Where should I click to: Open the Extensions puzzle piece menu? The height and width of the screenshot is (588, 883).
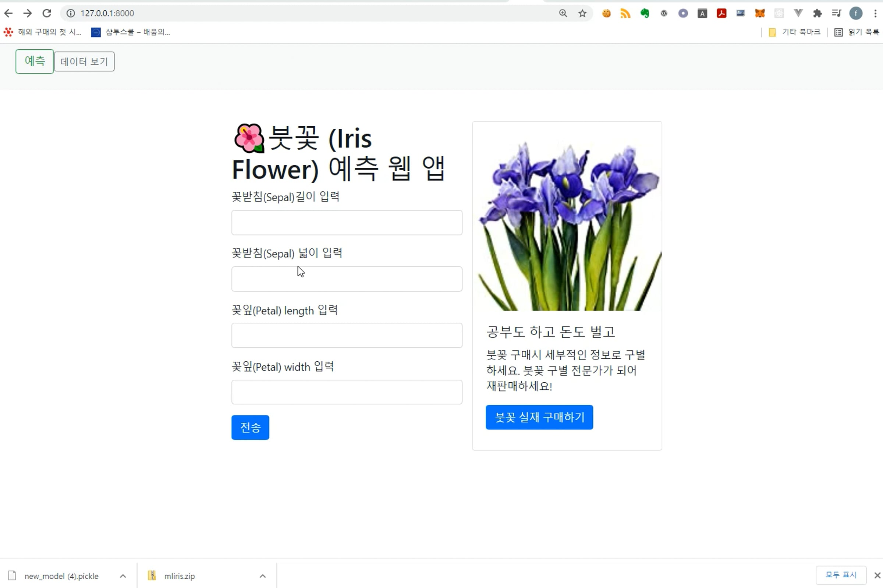(818, 14)
